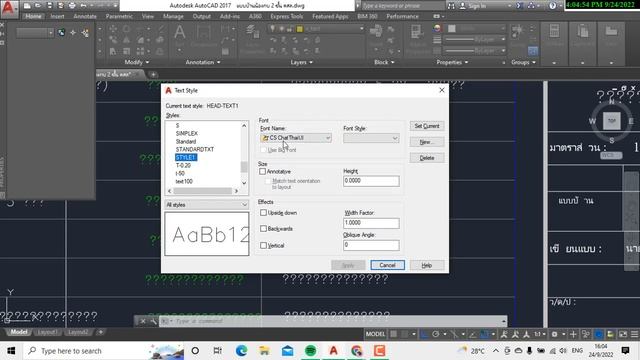Expand the Modify panel dropdown
Image resolution: width=640 pixels, height=360 pixels.
pyautogui.click(x=137, y=62)
